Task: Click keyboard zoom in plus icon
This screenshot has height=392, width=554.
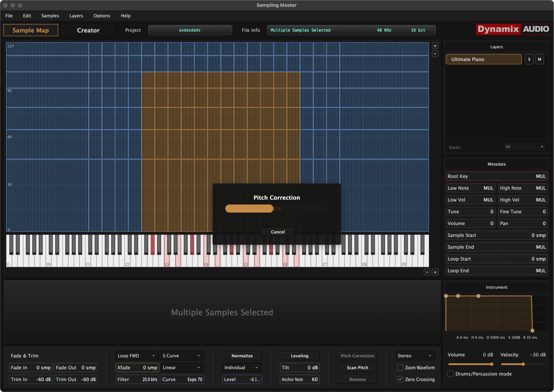Action: pos(435,272)
